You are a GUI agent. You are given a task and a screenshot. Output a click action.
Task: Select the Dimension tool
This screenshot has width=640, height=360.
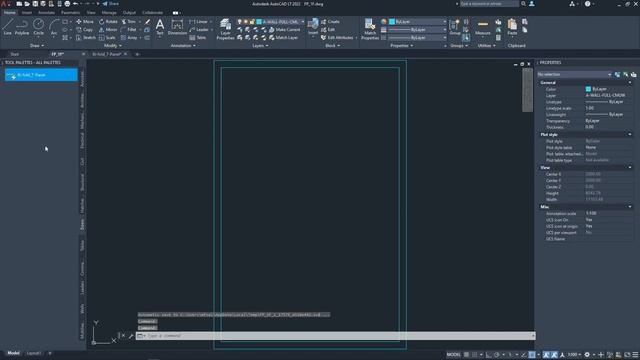(177, 27)
